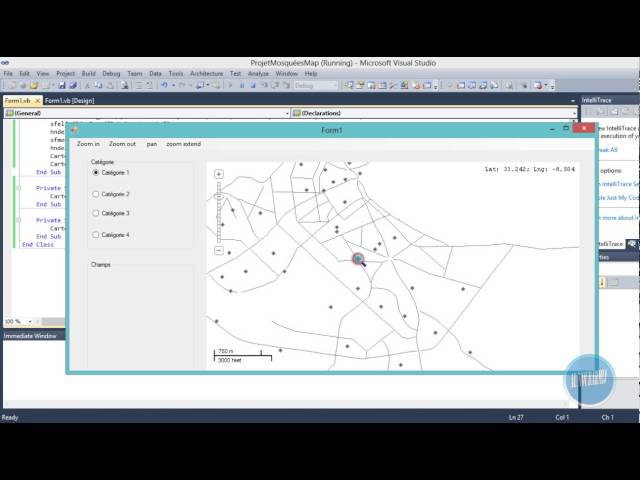
Task: Open Solution Explorer from toolbar icon
Action: click(x=349, y=85)
